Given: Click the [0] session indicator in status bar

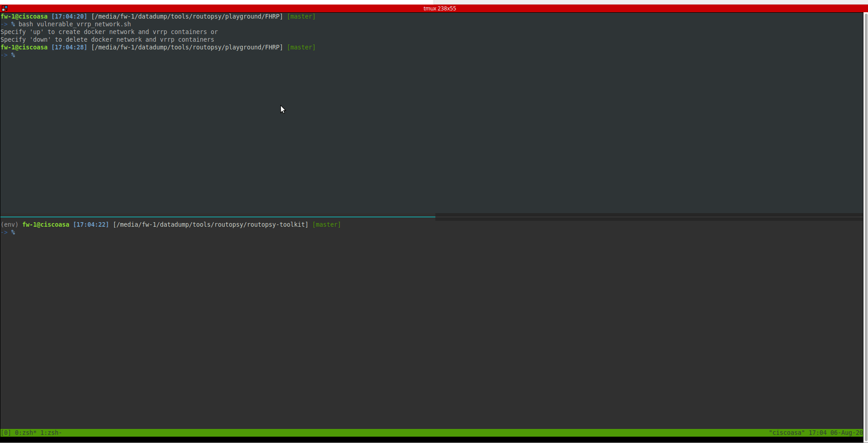Looking at the screenshot, I should 6,433.
